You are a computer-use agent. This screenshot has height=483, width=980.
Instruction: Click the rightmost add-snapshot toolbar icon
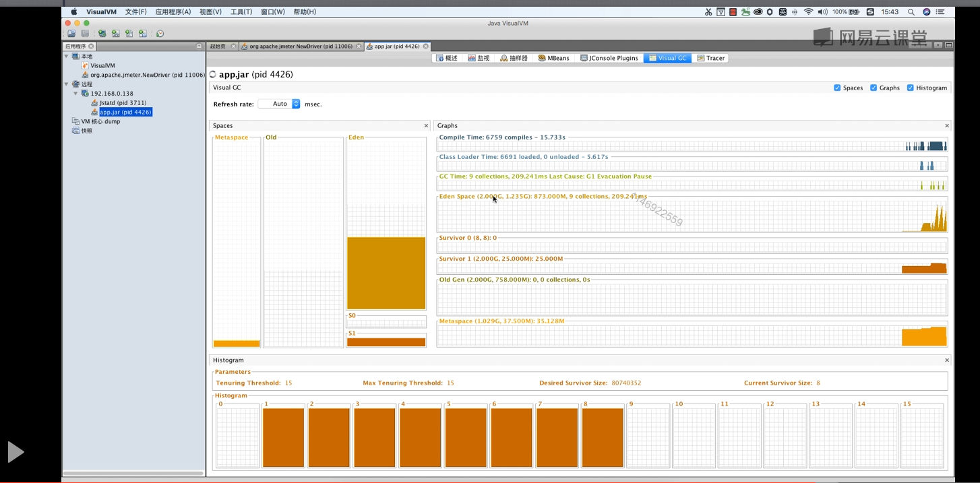pyautogui.click(x=142, y=34)
